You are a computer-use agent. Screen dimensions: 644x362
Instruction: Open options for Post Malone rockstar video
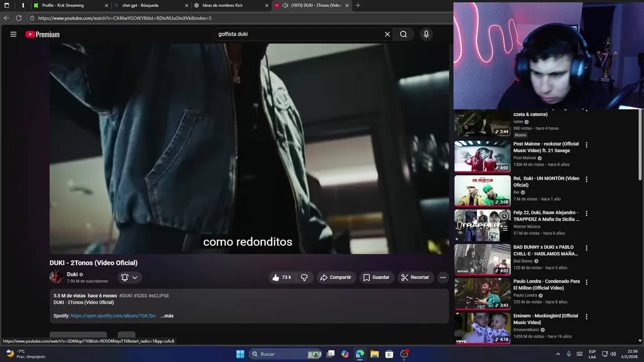tap(586, 145)
